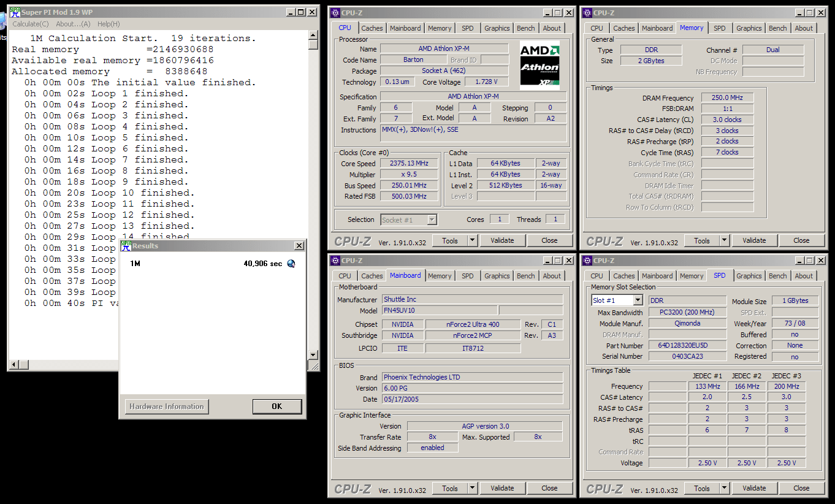Viewport: 835px width, 504px height.
Task: Click the Hardware Information button
Action: (167, 407)
